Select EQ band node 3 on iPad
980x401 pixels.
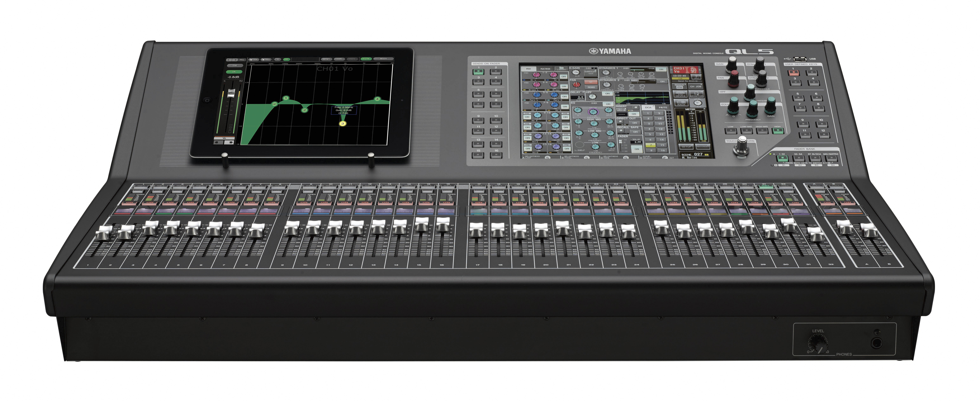pyautogui.click(x=343, y=124)
